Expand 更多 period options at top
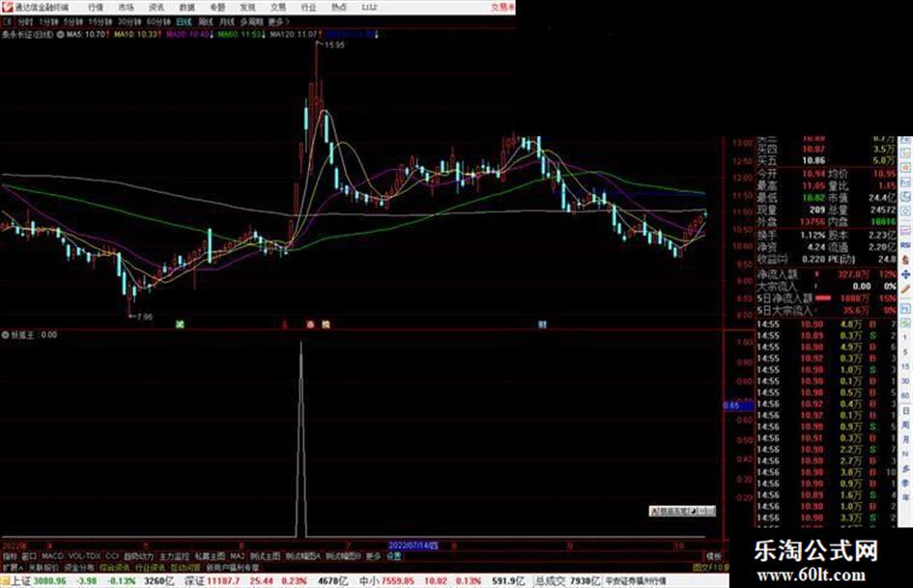 (278, 22)
